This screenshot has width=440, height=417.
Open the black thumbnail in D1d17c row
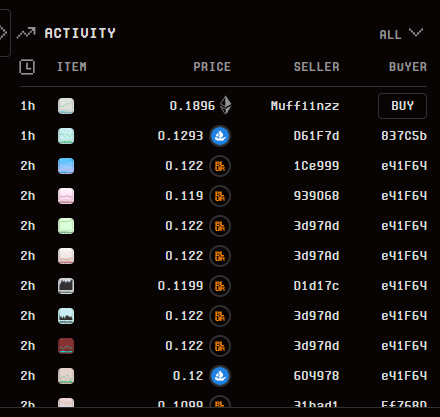[x=66, y=286]
